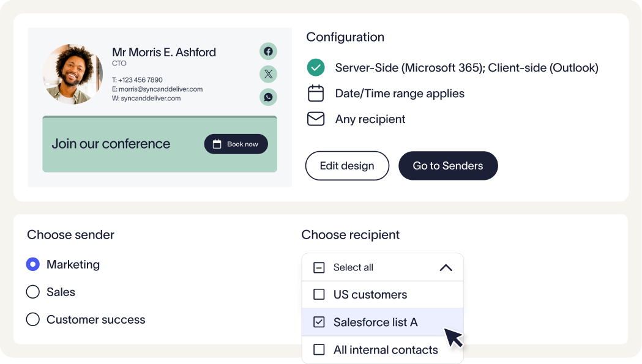The height and width of the screenshot is (364, 642).
Task: Select Customer success sender option
Action: (33, 319)
